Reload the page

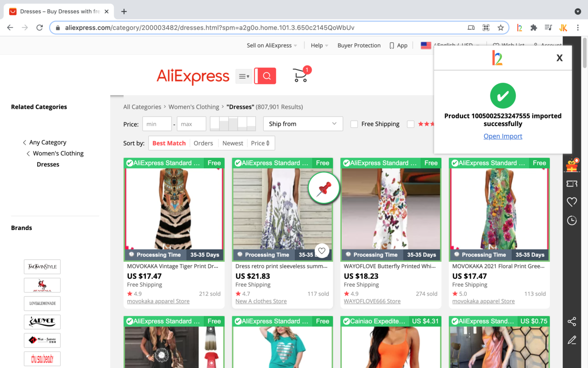pyautogui.click(x=40, y=28)
